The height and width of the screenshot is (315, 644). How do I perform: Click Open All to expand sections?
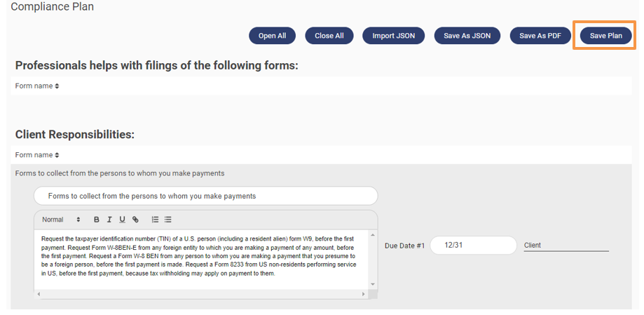click(x=272, y=36)
